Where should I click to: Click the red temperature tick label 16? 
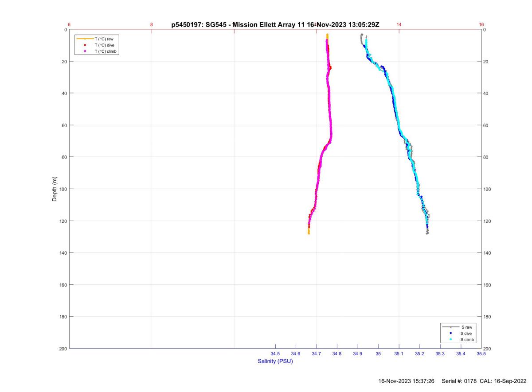coord(481,25)
